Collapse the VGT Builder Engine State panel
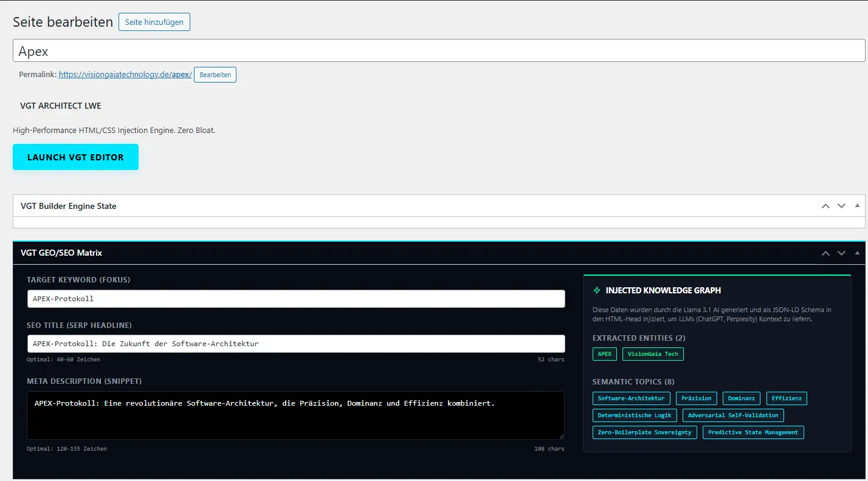This screenshot has height=481, width=868. 857,205
